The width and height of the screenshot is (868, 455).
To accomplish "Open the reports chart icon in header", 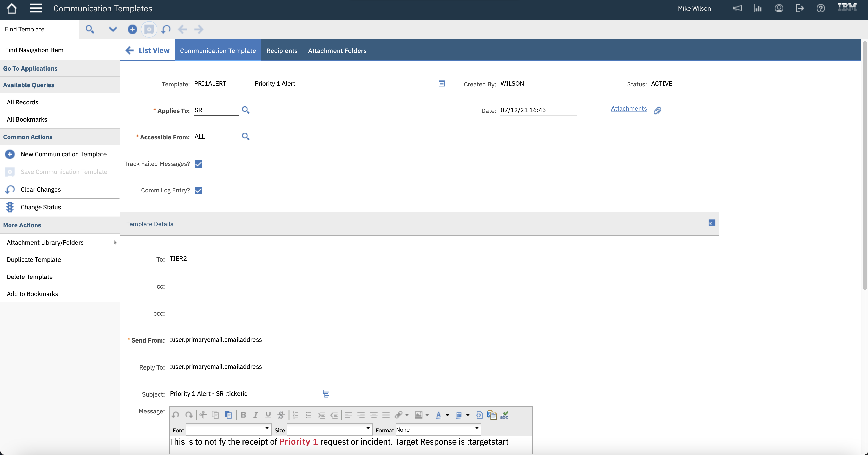I will (758, 8).
